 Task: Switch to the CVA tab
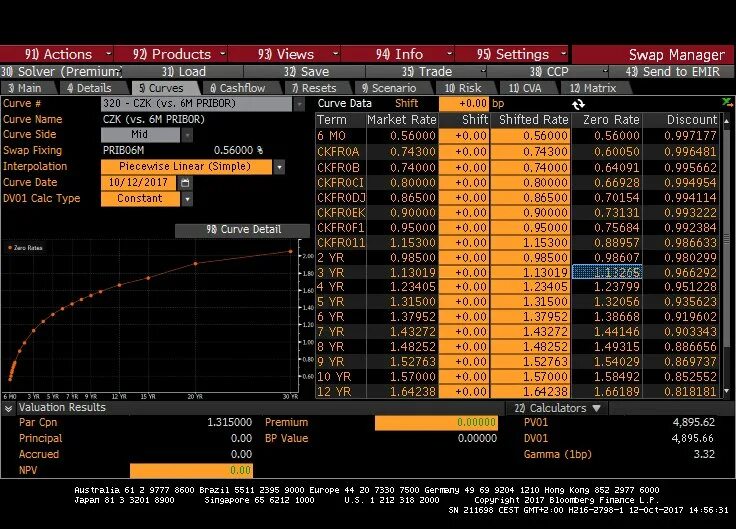525,88
